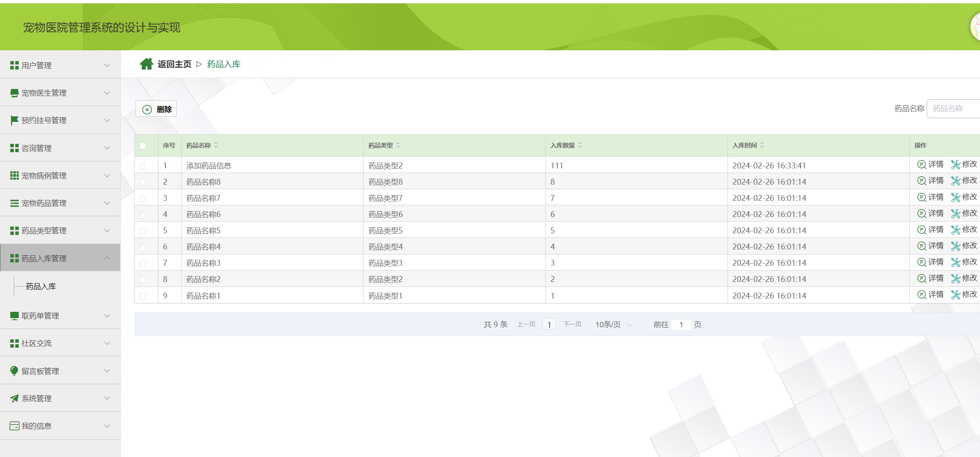The width and height of the screenshot is (980, 457).
Task: Go to 下一页 in pagination
Action: coord(572,324)
